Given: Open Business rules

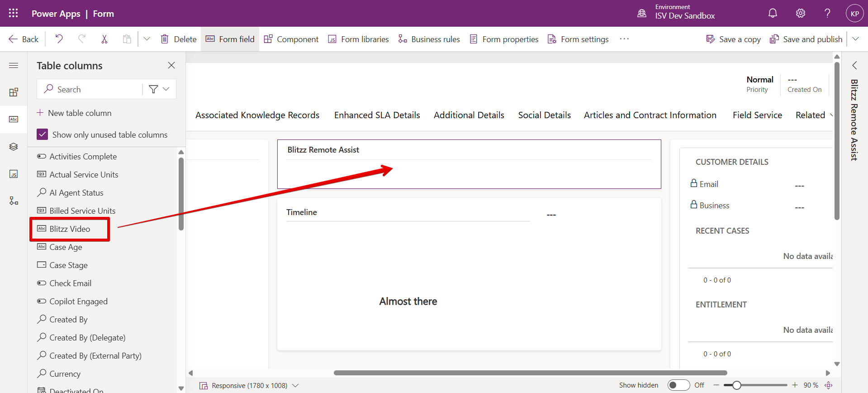Looking at the screenshot, I should tap(429, 39).
